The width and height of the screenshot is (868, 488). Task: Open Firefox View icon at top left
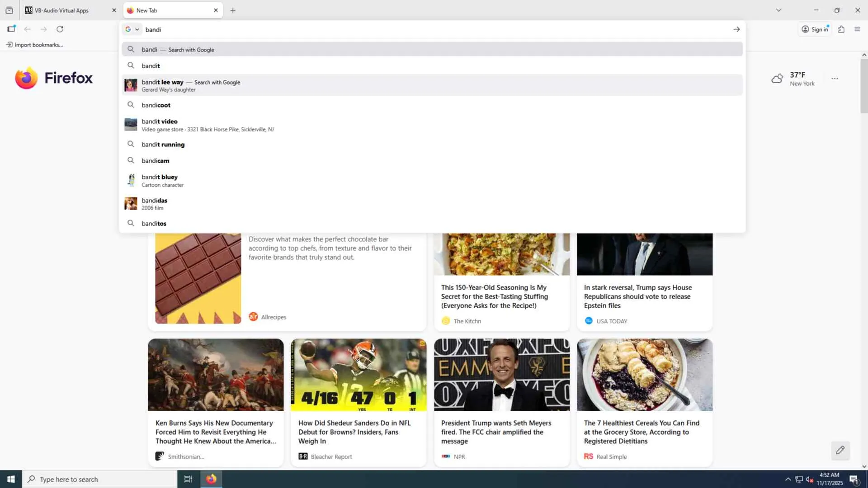tap(9, 10)
